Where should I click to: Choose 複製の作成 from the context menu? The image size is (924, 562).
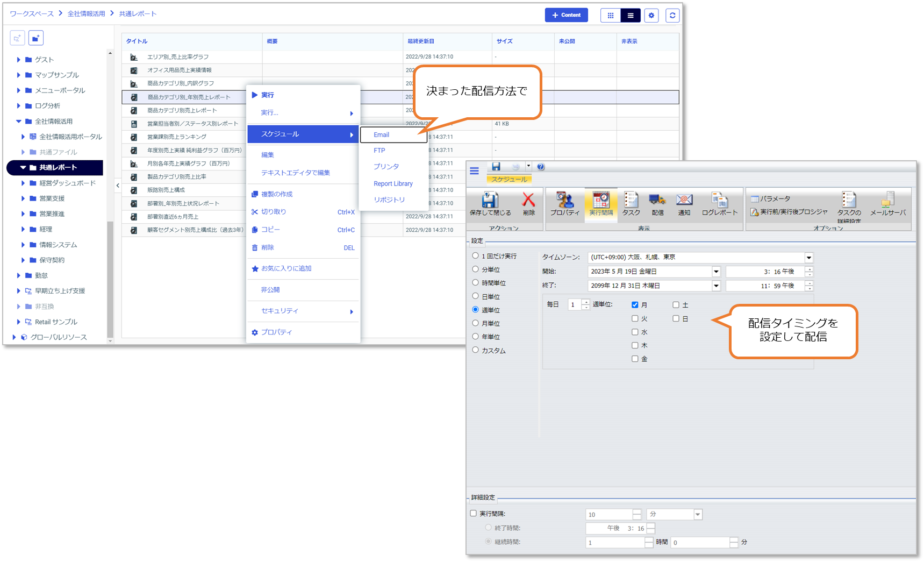[277, 194]
